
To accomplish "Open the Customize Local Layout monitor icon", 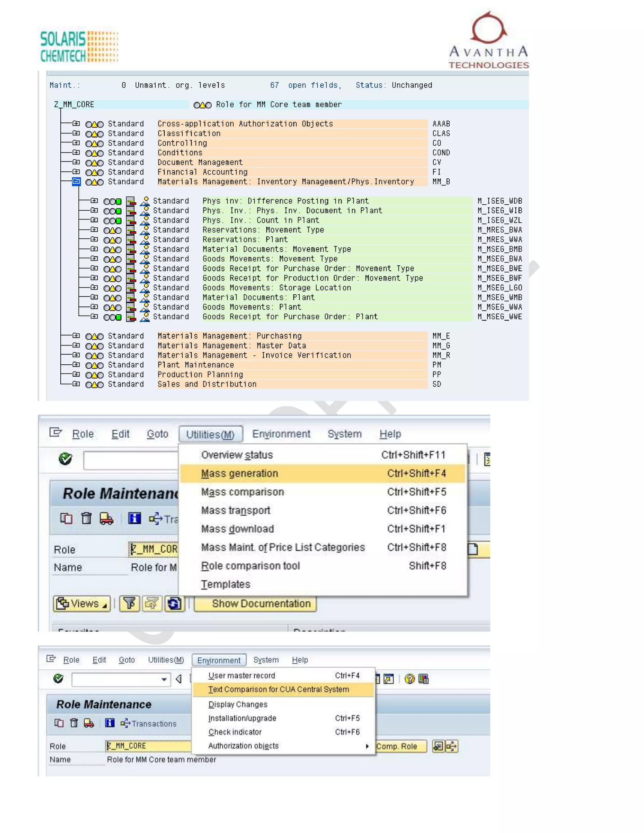I will [424, 679].
